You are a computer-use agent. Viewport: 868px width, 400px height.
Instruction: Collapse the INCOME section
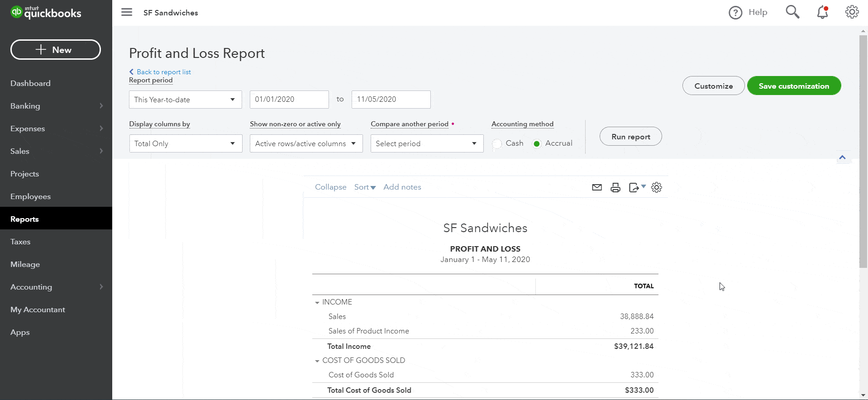(x=317, y=303)
